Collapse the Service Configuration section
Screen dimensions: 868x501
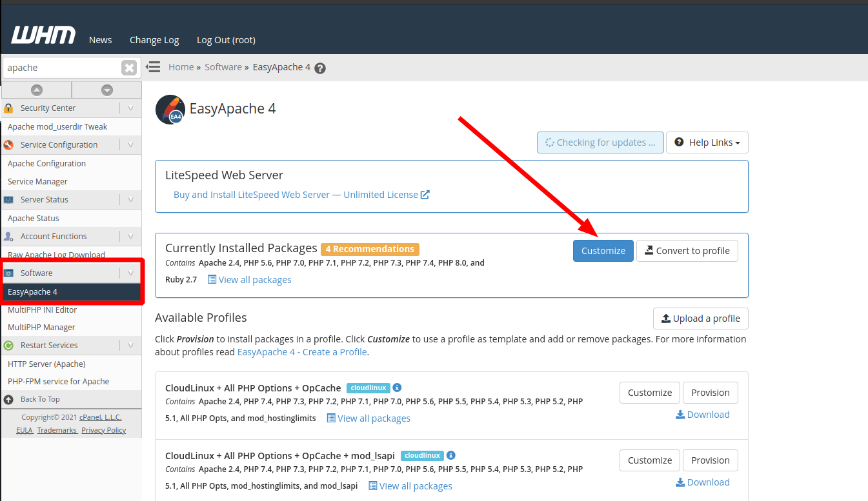pyautogui.click(x=130, y=145)
